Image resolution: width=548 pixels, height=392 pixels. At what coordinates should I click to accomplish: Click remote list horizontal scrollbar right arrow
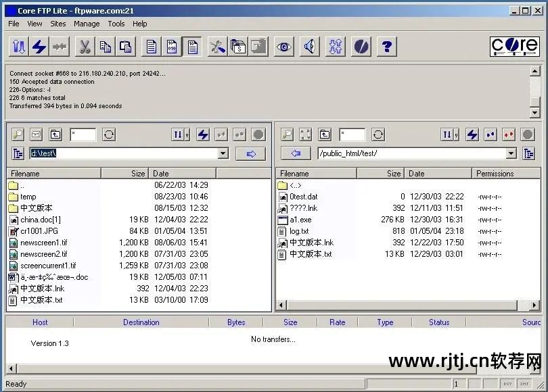click(x=534, y=305)
